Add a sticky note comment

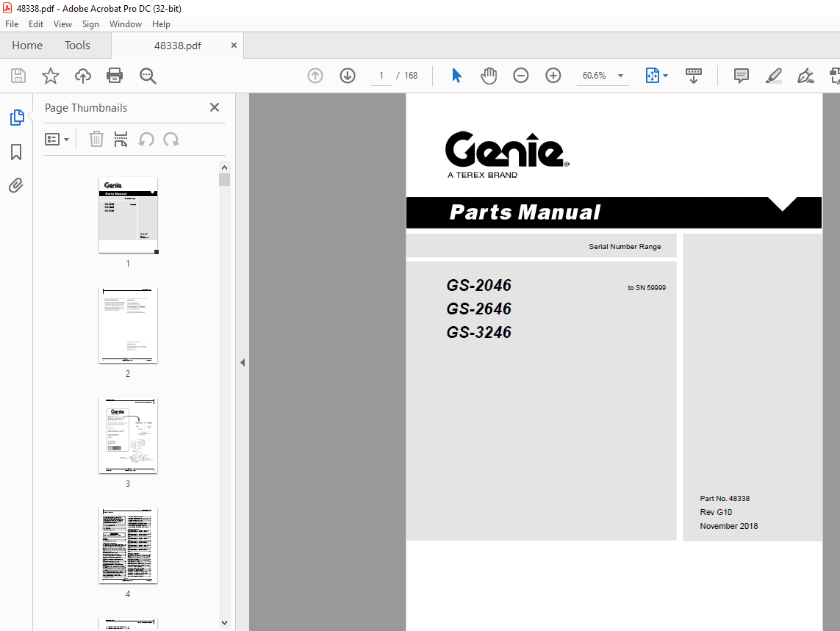click(x=742, y=76)
